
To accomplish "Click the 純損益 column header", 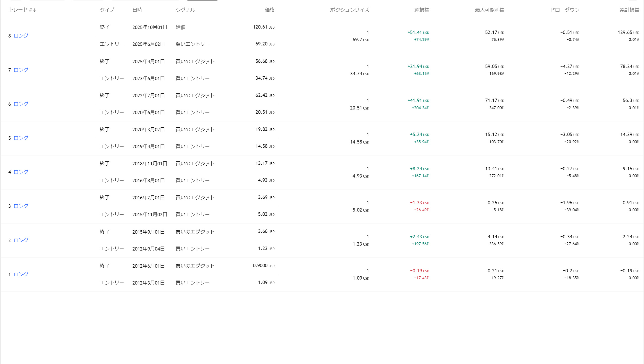I will point(421,10).
